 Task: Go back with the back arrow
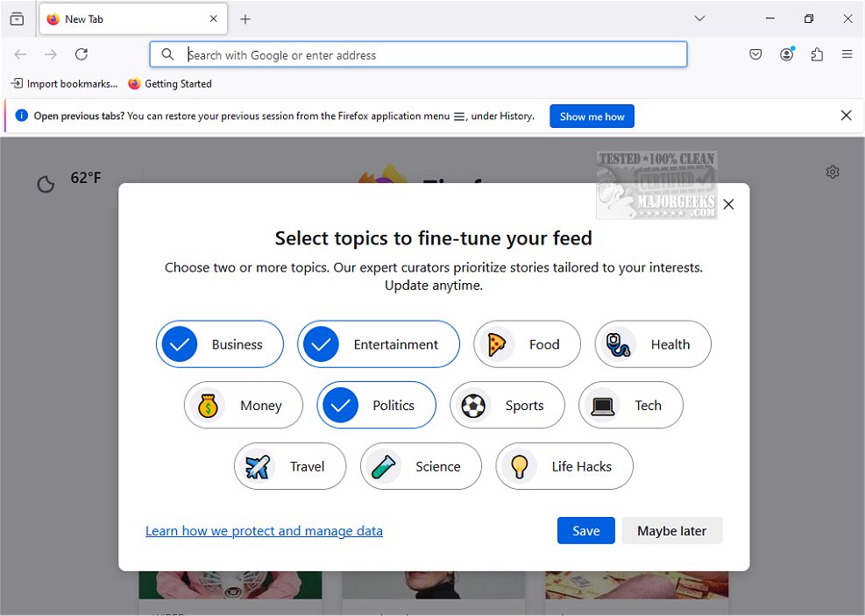pyautogui.click(x=20, y=54)
